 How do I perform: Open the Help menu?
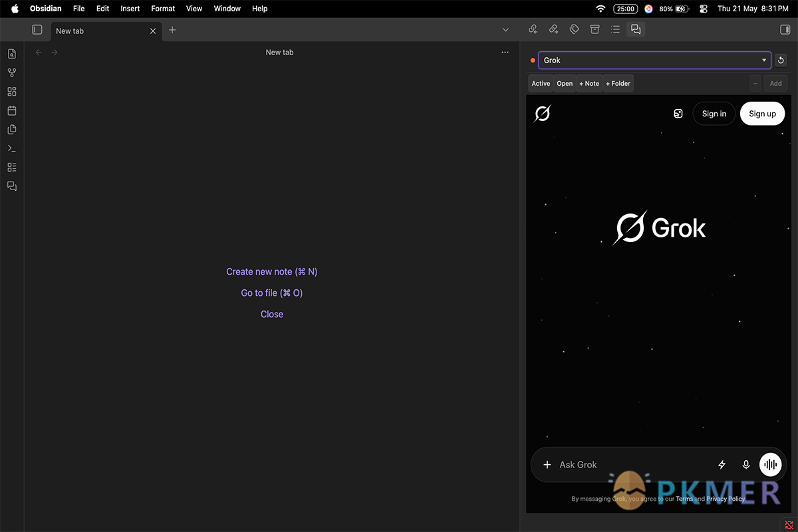[260, 9]
